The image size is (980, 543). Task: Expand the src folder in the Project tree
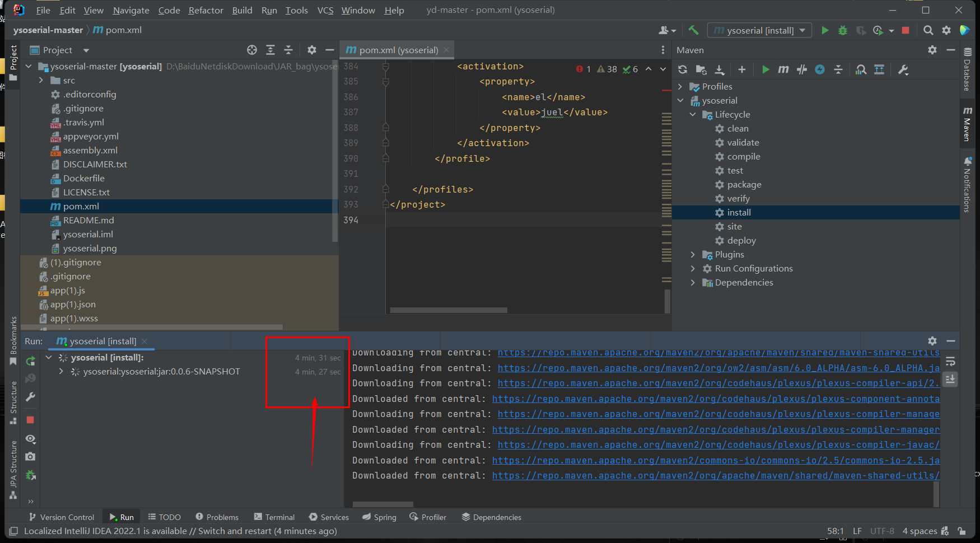click(x=41, y=81)
